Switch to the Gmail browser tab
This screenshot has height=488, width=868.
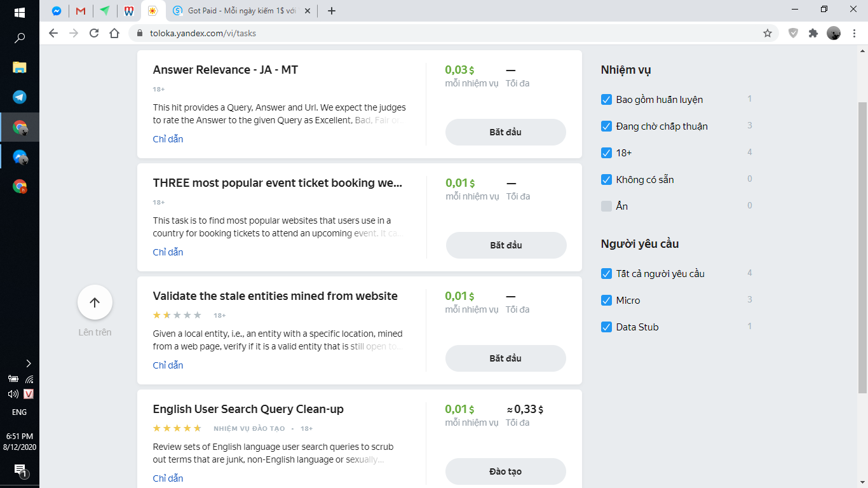[x=80, y=11]
